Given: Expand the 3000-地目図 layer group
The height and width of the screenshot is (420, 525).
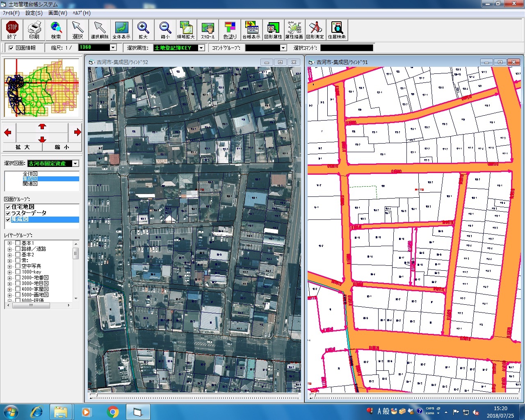Looking at the screenshot, I should [x=9, y=283].
